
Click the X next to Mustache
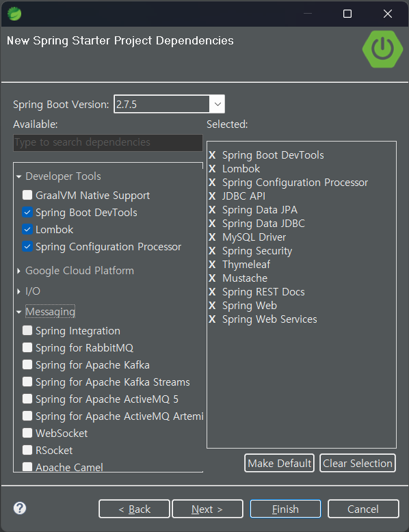pyautogui.click(x=212, y=278)
